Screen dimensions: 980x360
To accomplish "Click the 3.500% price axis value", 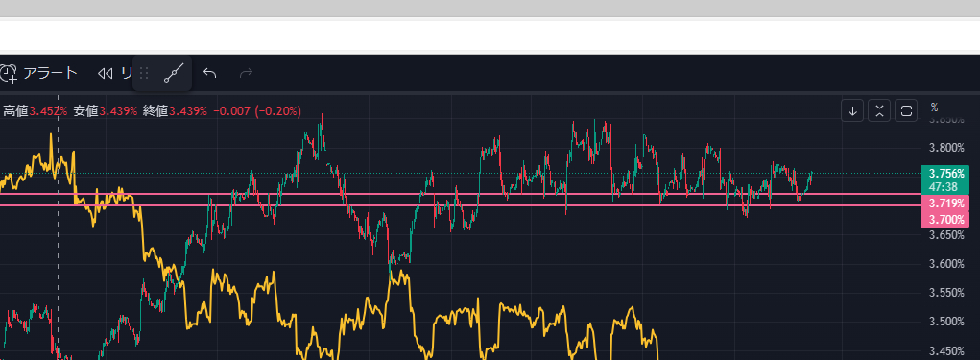I will click(946, 322).
